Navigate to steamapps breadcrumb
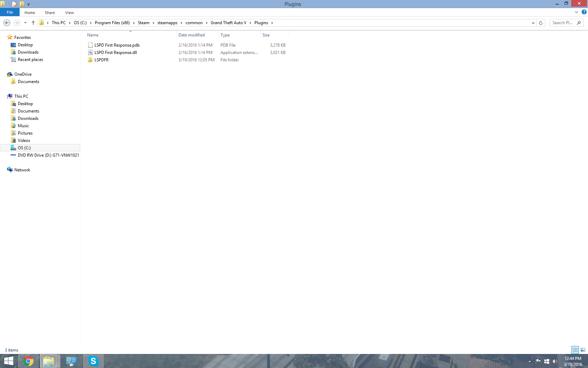Image resolution: width=588 pixels, height=368 pixels. (167, 23)
